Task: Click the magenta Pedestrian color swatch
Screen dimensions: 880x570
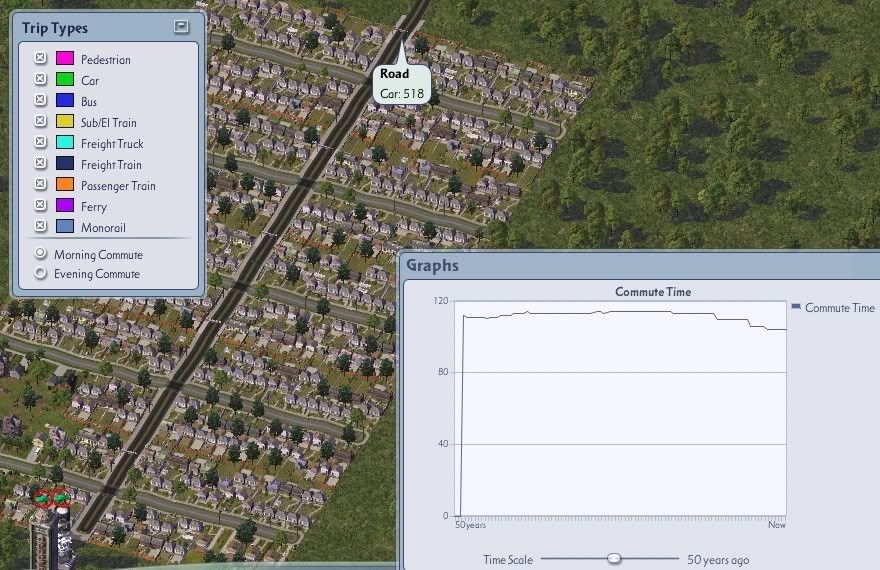Action: [x=65, y=58]
